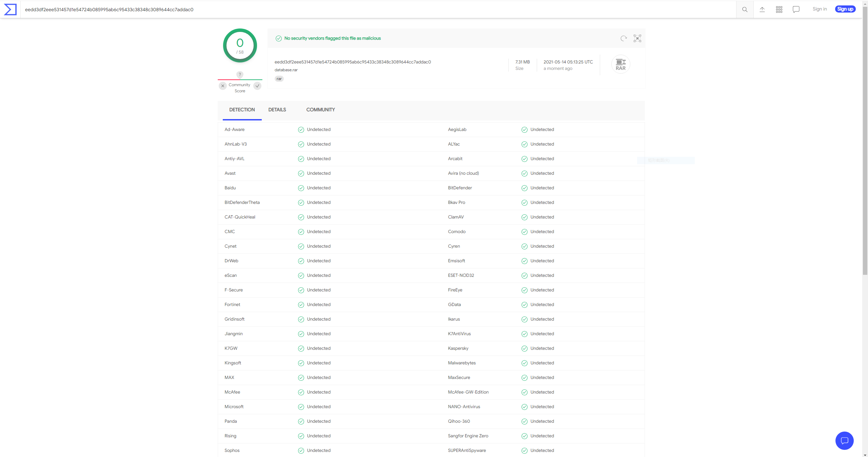Select the Malwarebytes vendor name
868x457 pixels.
pos(462,363)
